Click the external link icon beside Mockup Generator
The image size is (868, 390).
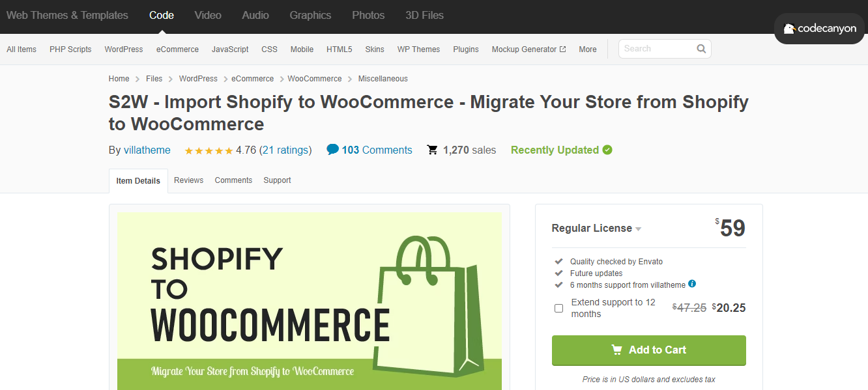point(563,49)
